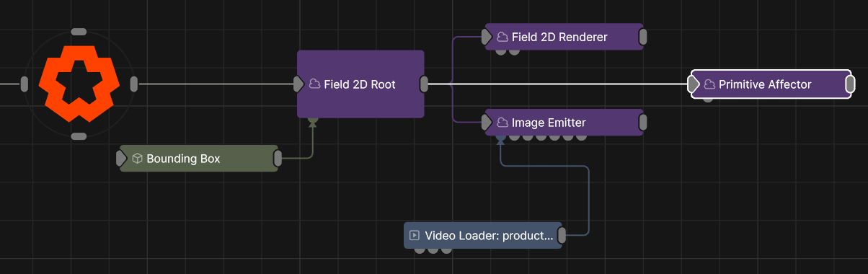Click the bottom port under Field 2D Root
Viewport: 868px width, 274px height.
point(313,120)
